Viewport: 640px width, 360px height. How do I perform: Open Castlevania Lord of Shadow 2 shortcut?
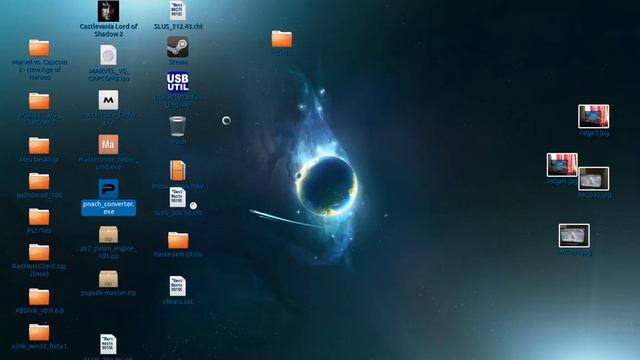tap(108, 11)
